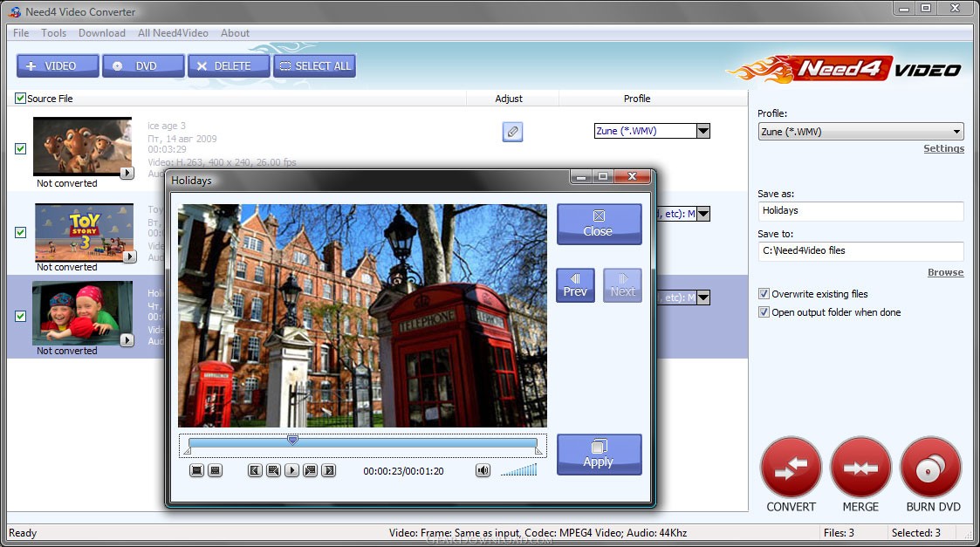Open the Settings link
The image size is (980, 547).
click(943, 149)
